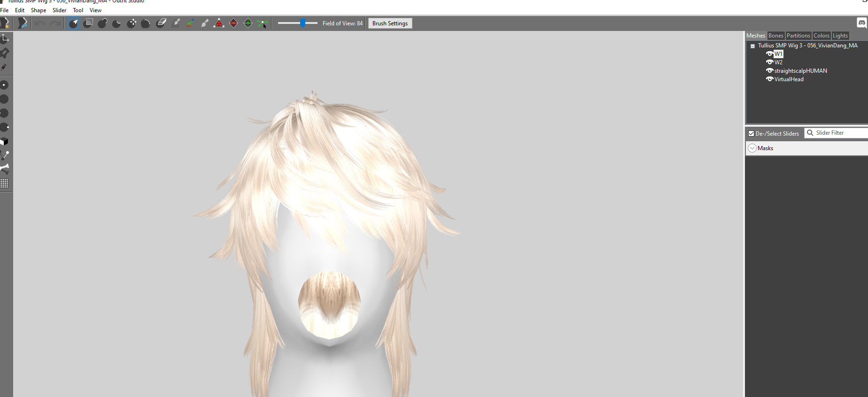Toggle the connected-points edge display icon
Viewport: 868px width, 397px height.
tap(5, 155)
